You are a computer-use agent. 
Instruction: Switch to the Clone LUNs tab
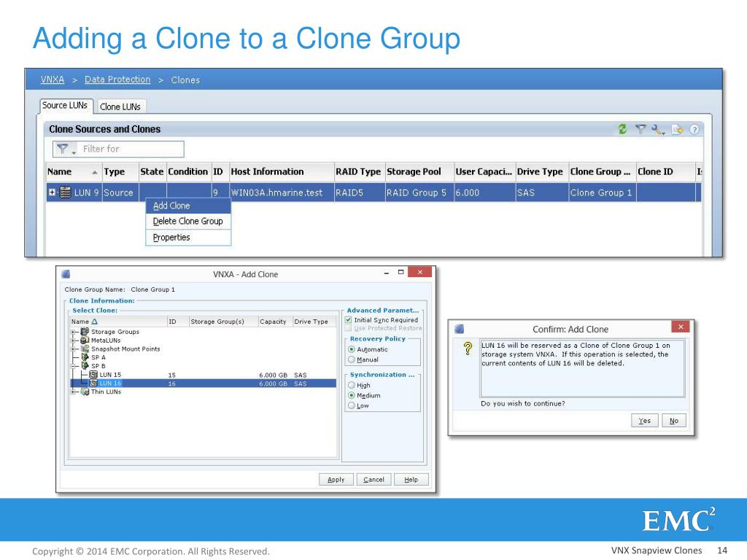pos(120,106)
